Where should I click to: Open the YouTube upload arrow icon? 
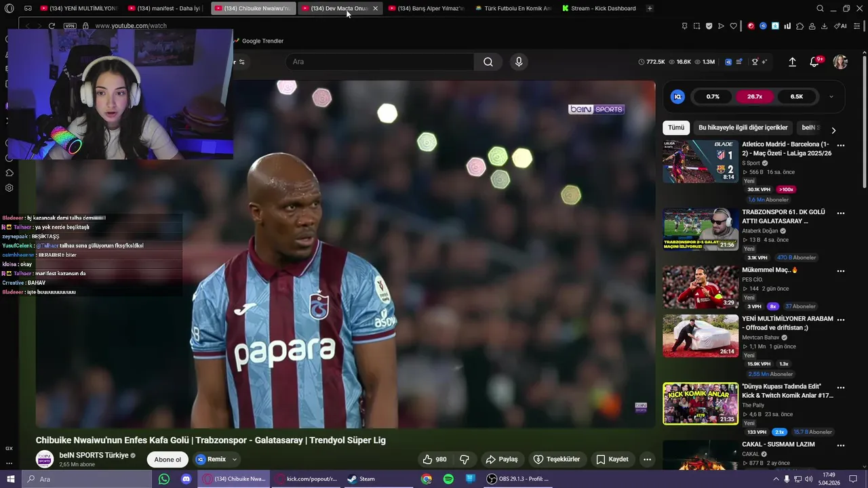tap(792, 62)
